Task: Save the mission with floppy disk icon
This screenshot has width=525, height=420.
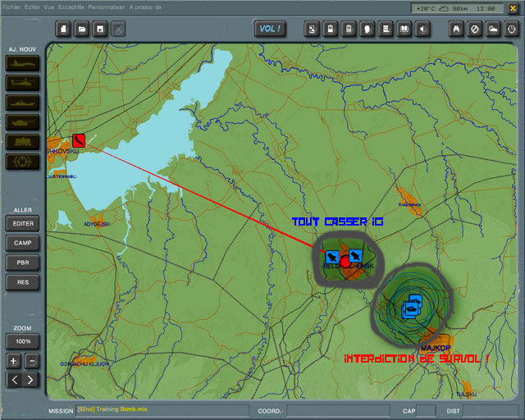Action: (x=100, y=30)
